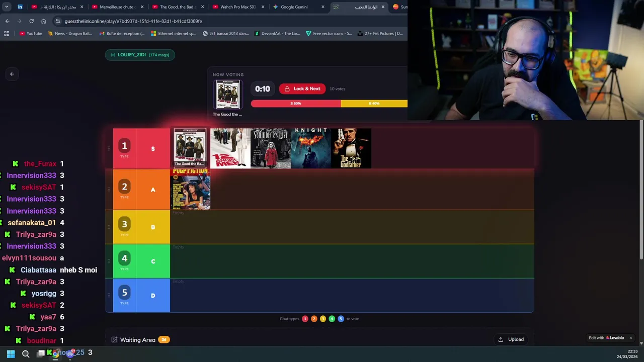
Task: Click the tier 4 type number badge
Action: [x=124, y=258]
